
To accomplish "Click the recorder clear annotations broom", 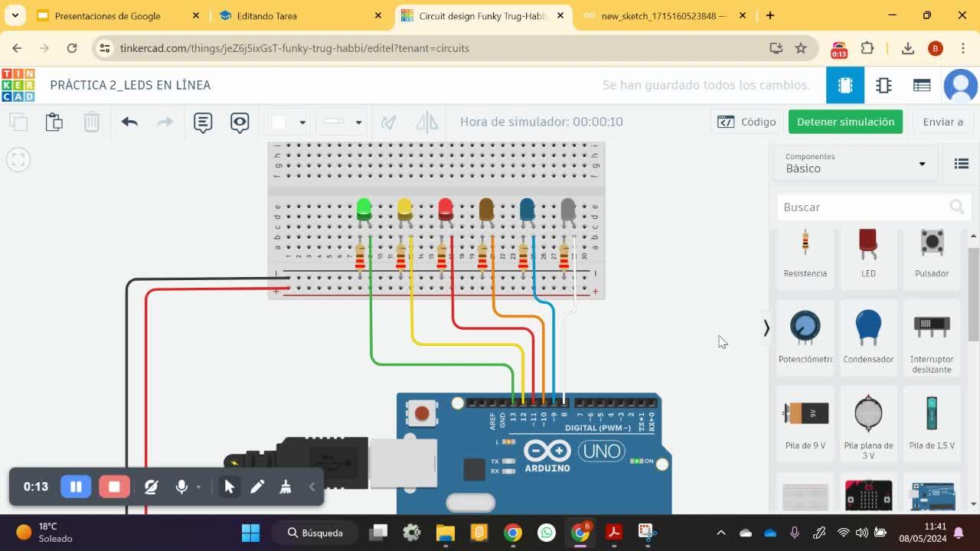I will tap(285, 487).
